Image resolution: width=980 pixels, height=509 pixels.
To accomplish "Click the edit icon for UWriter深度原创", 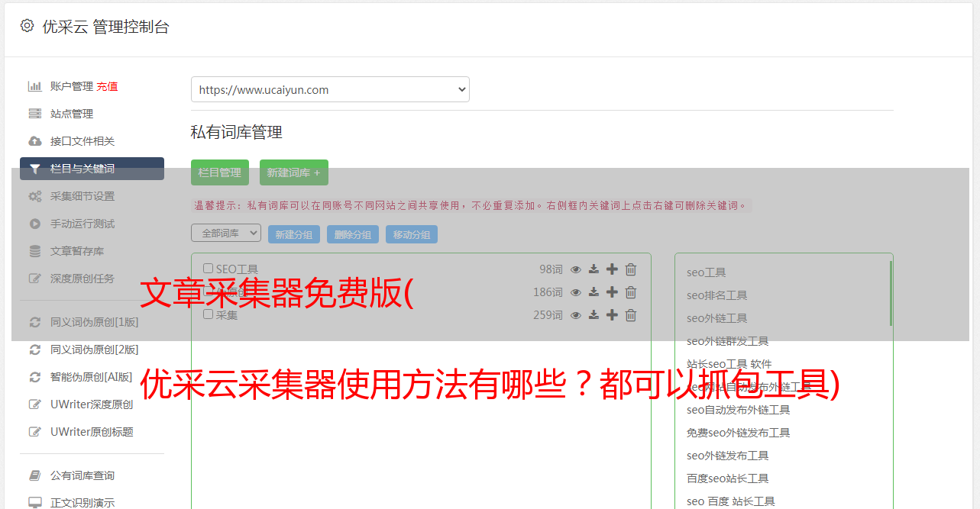I will click(35, 404).
